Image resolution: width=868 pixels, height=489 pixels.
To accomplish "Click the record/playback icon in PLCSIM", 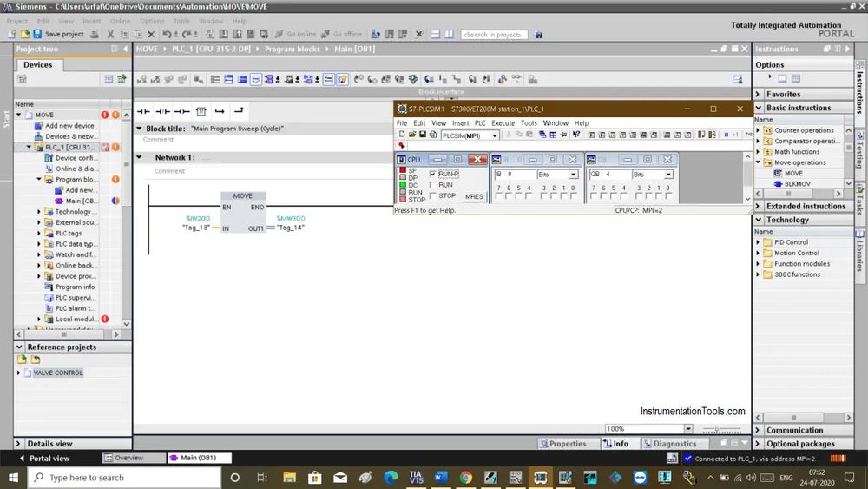I will [x=402, y=145].
